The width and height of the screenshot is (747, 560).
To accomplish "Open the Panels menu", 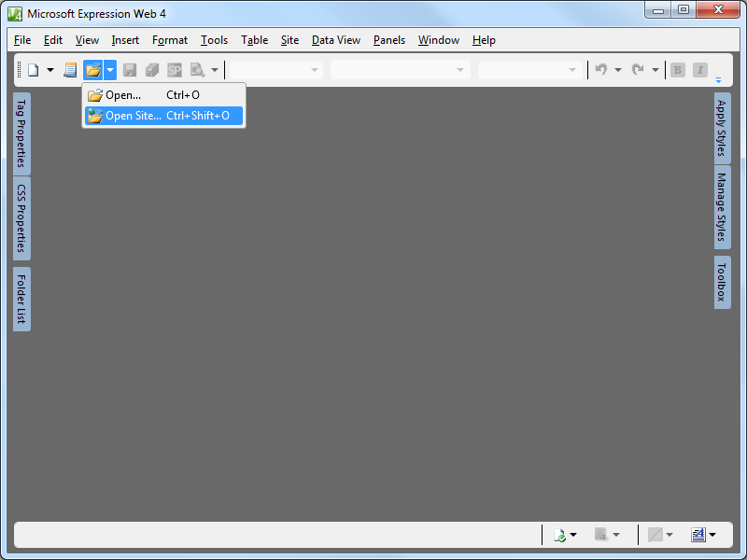I will point(389,40).
